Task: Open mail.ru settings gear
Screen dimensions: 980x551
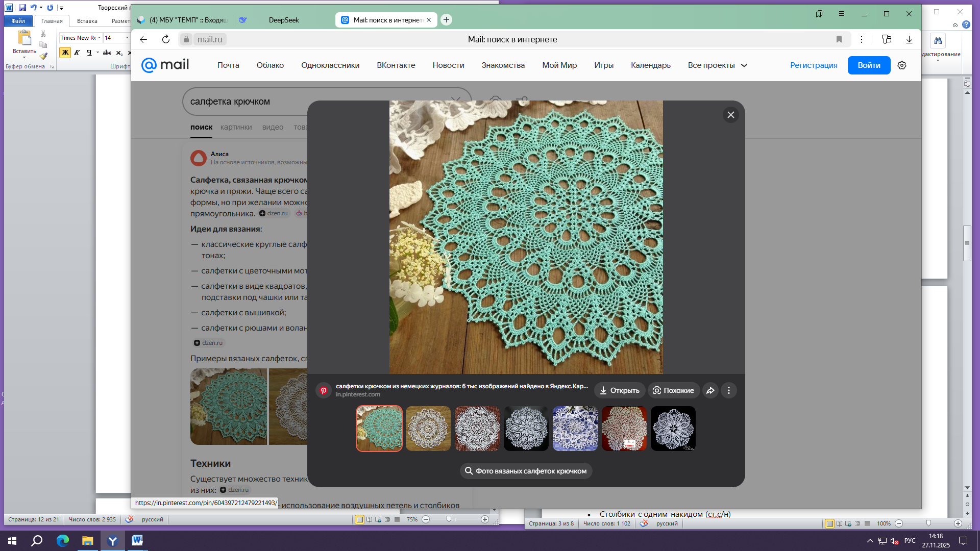Action: pyautogui.click(x=902, y=65)
